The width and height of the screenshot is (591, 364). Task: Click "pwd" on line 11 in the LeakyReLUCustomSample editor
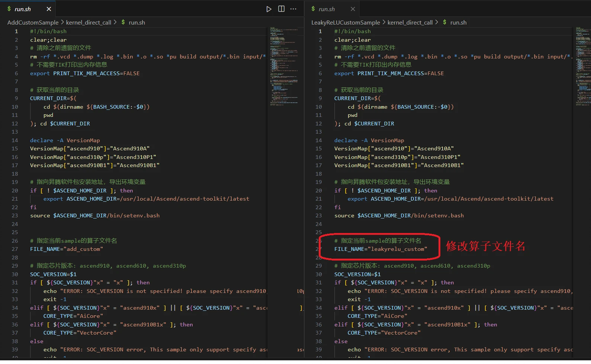coord(353,116)
